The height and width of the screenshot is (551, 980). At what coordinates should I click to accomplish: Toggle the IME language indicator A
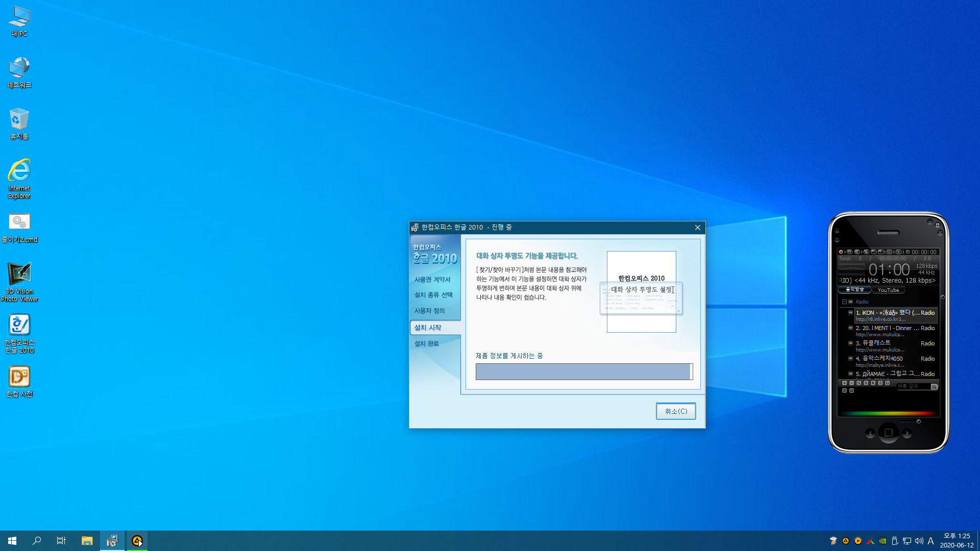click(x=930, y=541)
